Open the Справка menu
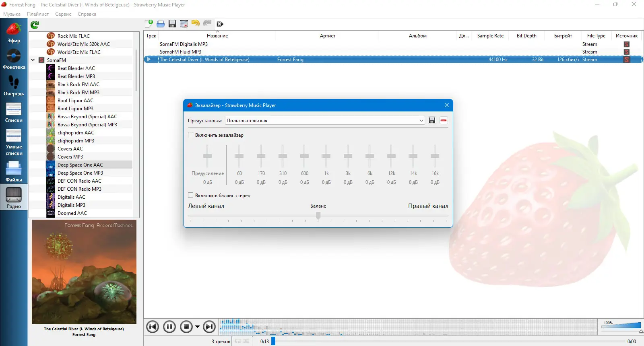Viewport: 644px width, 346px height. (87, 14)
